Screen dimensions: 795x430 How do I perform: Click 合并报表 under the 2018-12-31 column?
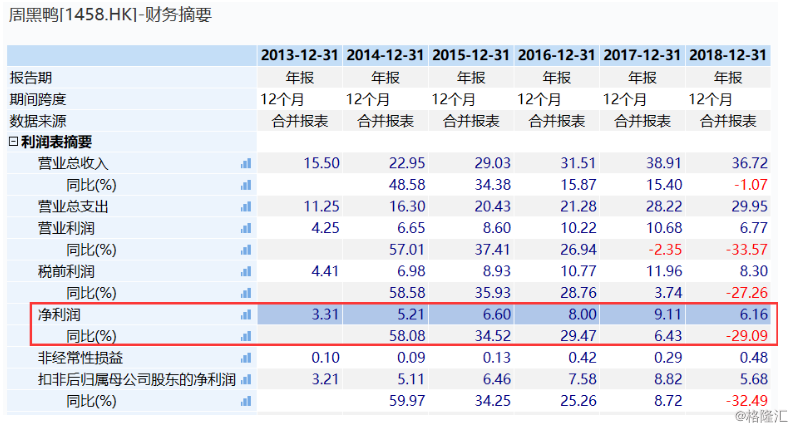click(728, 121)
